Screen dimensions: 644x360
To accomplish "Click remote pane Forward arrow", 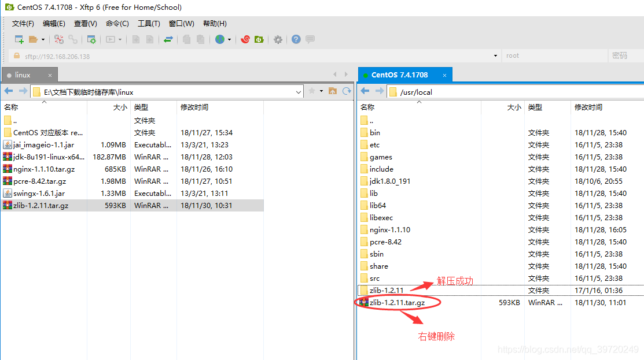I will point(380,91).
